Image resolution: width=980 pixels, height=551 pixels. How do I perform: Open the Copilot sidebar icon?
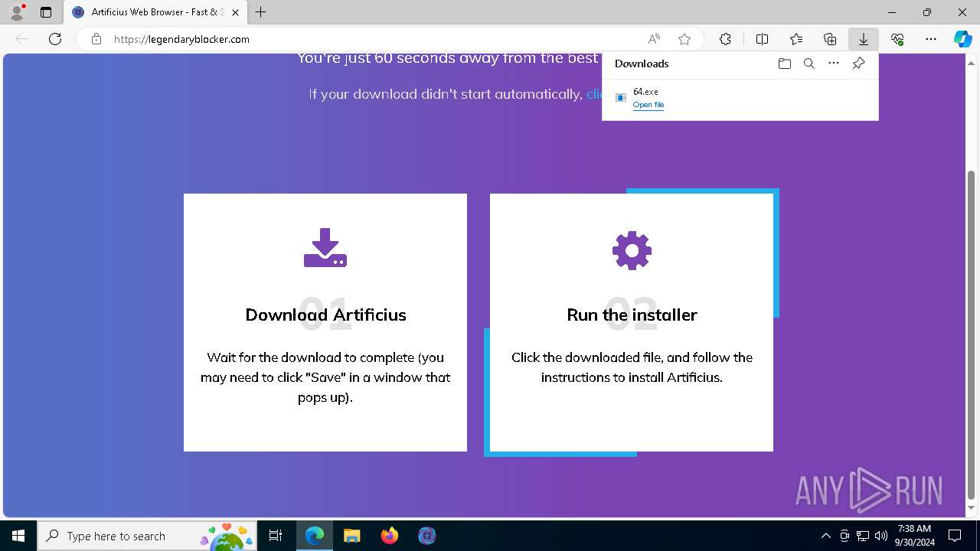point(962,39)
